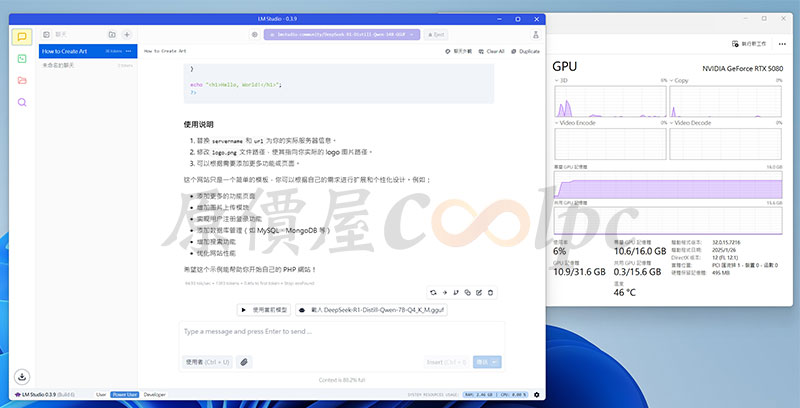Switch to User mode in status bar
Image resolution: width=800 pixels, height=408 pixels.
[101, 395]
